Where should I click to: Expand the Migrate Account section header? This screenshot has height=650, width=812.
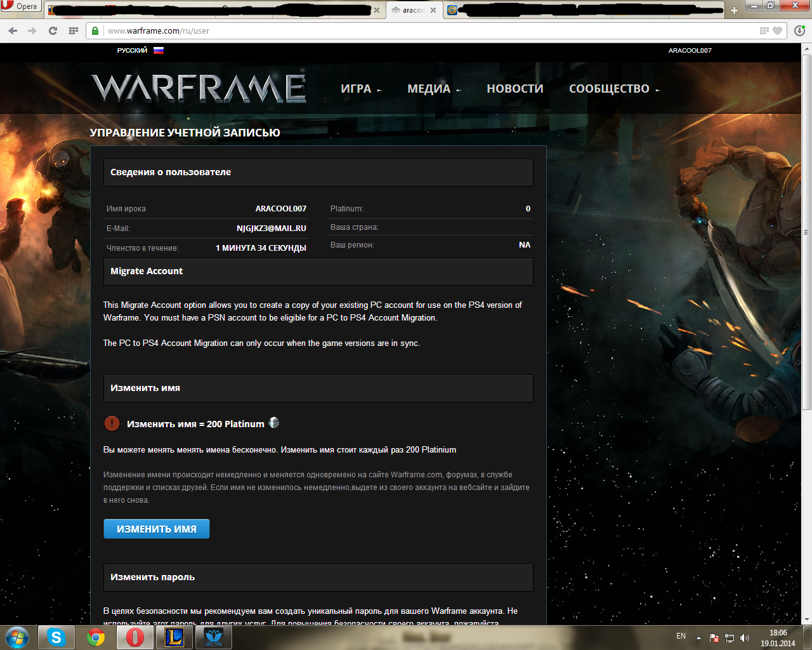(x=318, y=271)
